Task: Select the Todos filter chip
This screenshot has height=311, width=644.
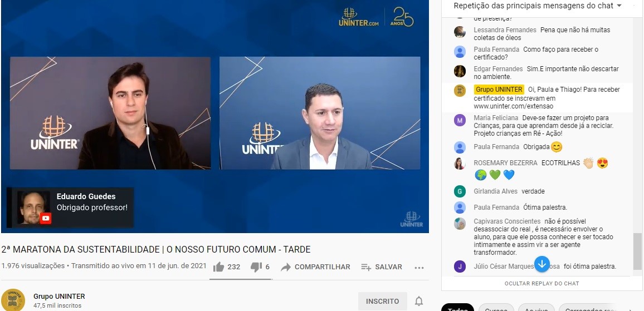Action: click(457, 308)
